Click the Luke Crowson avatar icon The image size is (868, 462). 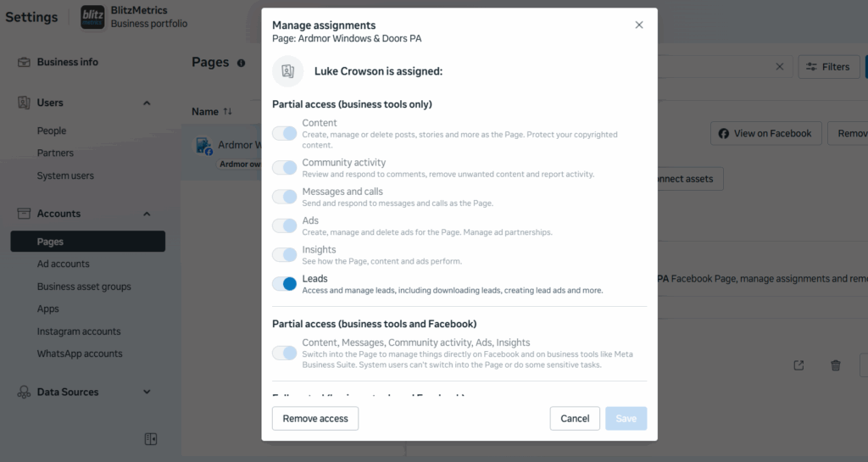pos(288,71)
